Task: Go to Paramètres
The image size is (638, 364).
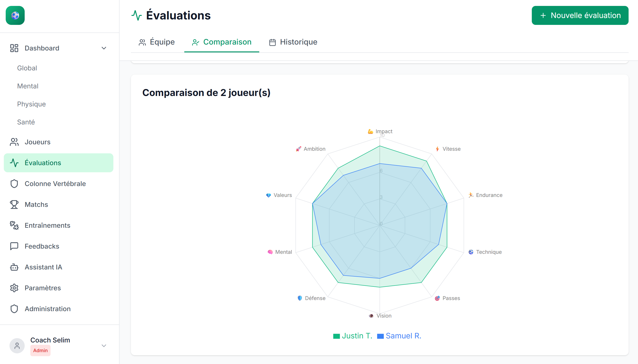Action: coord(59,288)
